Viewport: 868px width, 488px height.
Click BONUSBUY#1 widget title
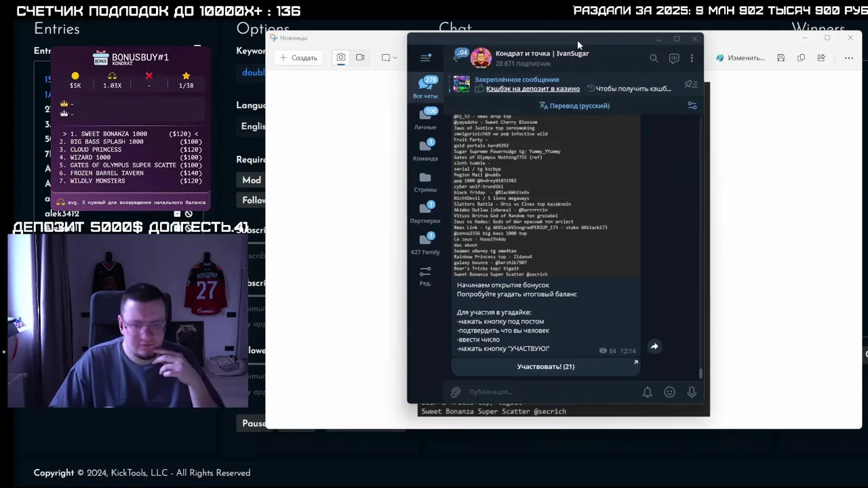point(140,58)
